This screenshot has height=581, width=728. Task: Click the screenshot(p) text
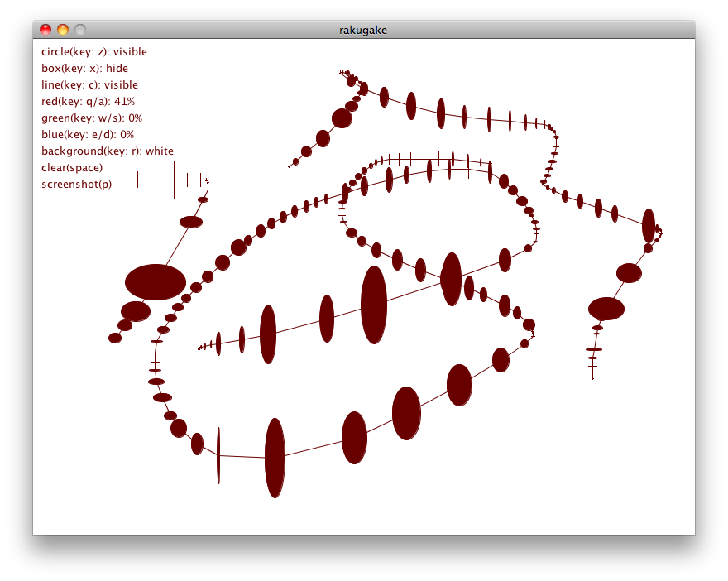coord(76,184)
